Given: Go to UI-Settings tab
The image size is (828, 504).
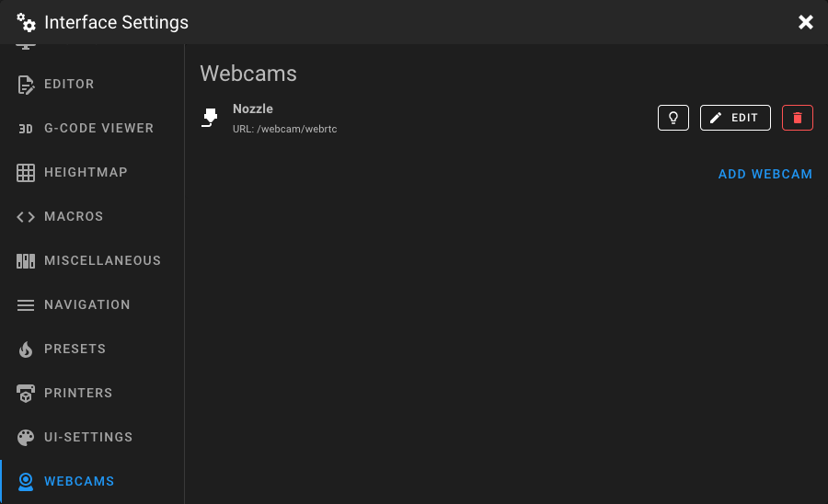Looking at the screenshot, I should pos(92,438).
